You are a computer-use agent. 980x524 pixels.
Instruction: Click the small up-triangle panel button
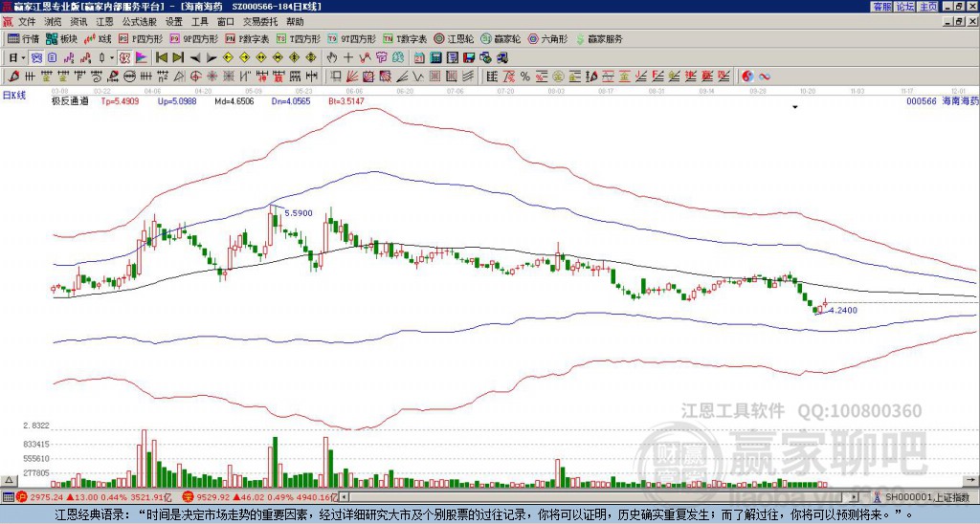tap(8, 480)
